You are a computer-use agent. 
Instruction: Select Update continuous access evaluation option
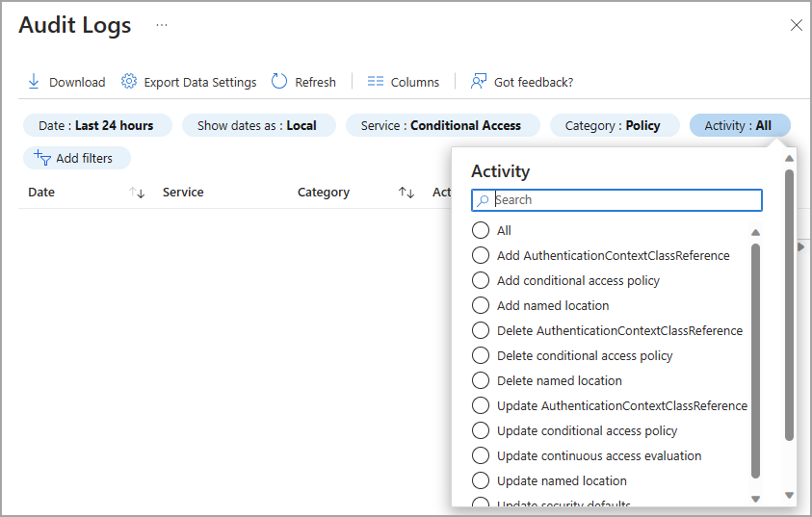(481, 455)
